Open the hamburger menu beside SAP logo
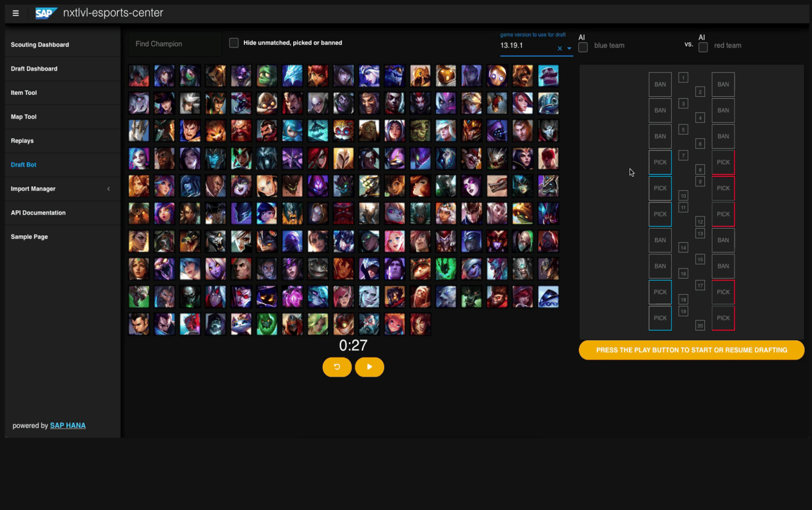The width and height of the screenshot is (812, 510). 15,13
